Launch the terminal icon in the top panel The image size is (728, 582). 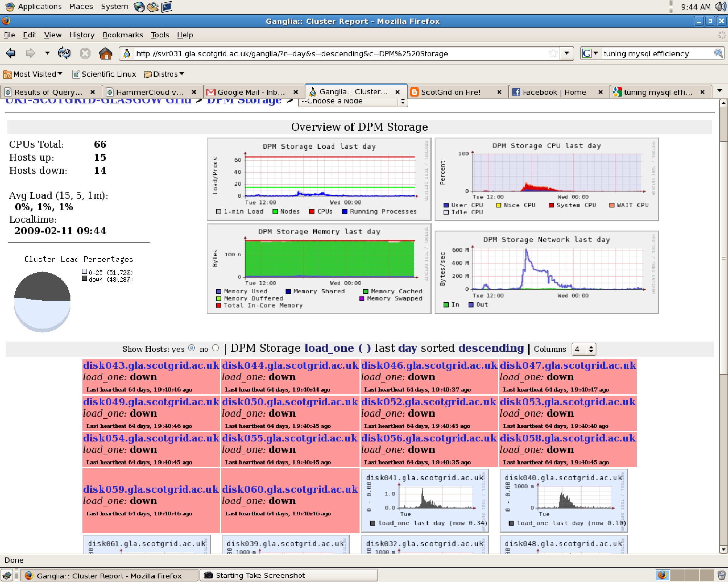[x=167, y=7]
